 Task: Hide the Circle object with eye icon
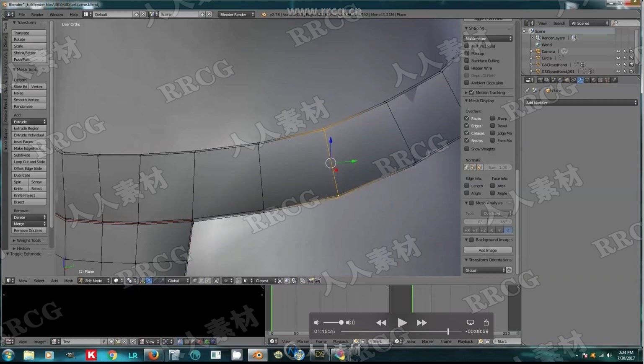618,58
